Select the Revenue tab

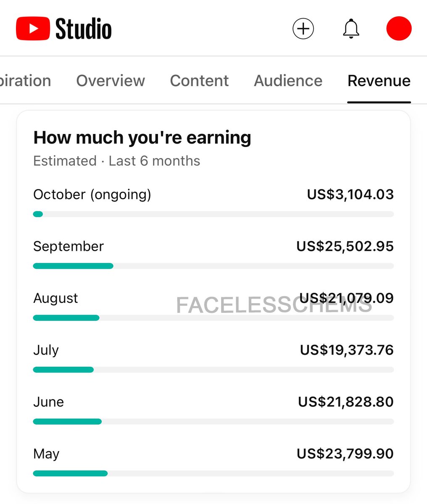point(379,81)
